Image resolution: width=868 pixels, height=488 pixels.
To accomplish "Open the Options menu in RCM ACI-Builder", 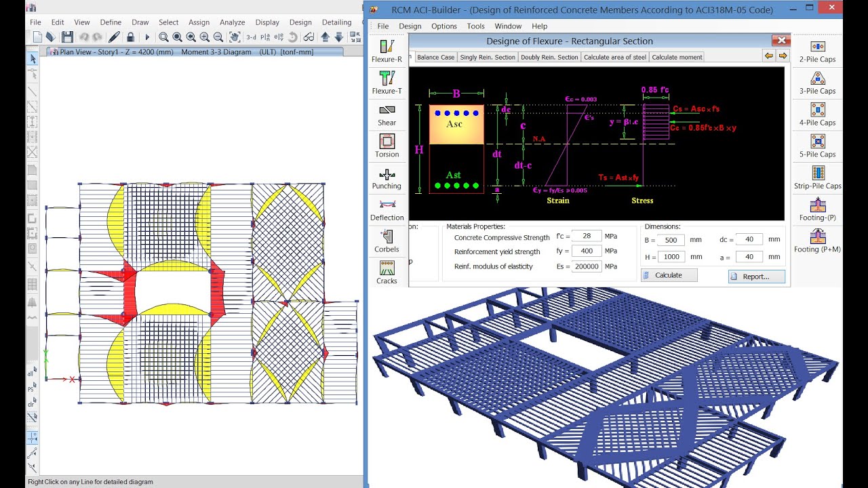I will click(x=444, y=26).
